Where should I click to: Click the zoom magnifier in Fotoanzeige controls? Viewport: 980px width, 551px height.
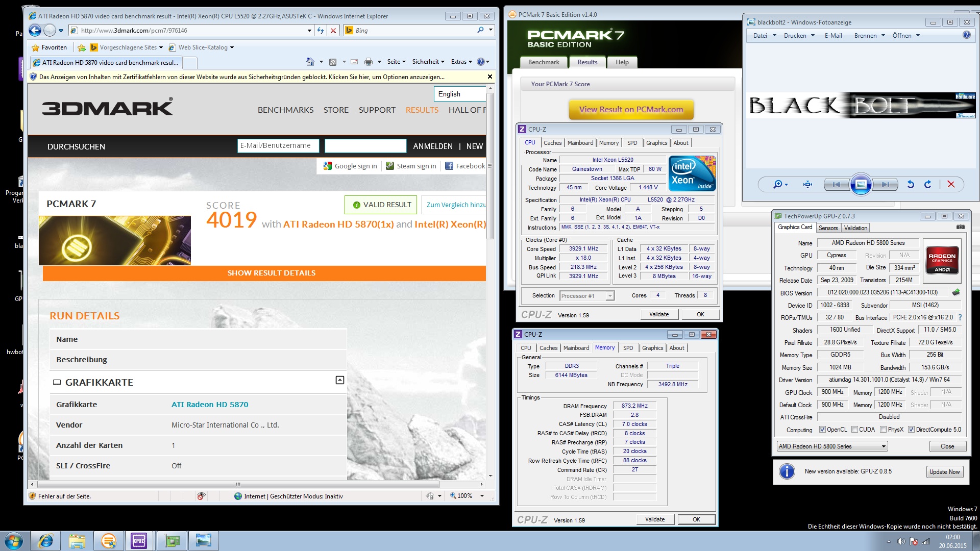point(777,184)
